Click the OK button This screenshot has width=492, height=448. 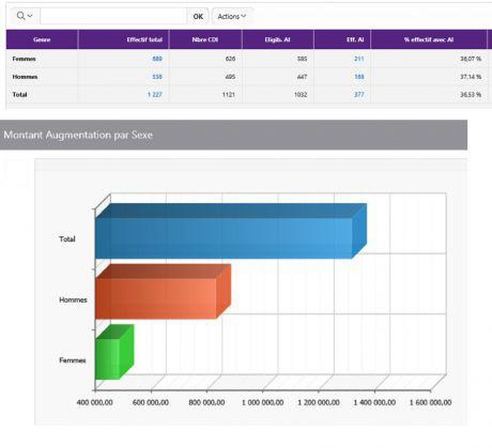[x=198, y=16]
